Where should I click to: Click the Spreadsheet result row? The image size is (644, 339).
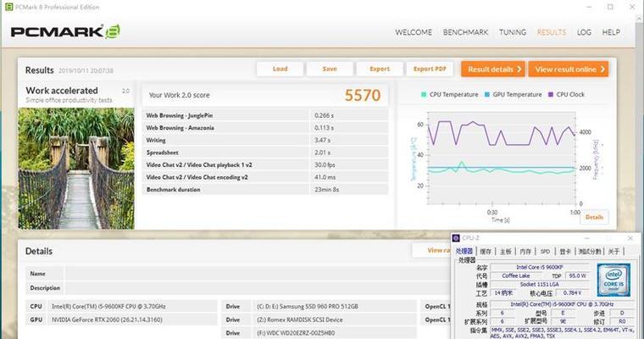coord(265,153)
